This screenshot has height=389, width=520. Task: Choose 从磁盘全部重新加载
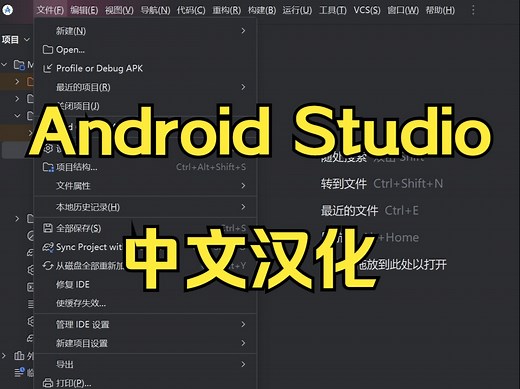tap(145, 266)
